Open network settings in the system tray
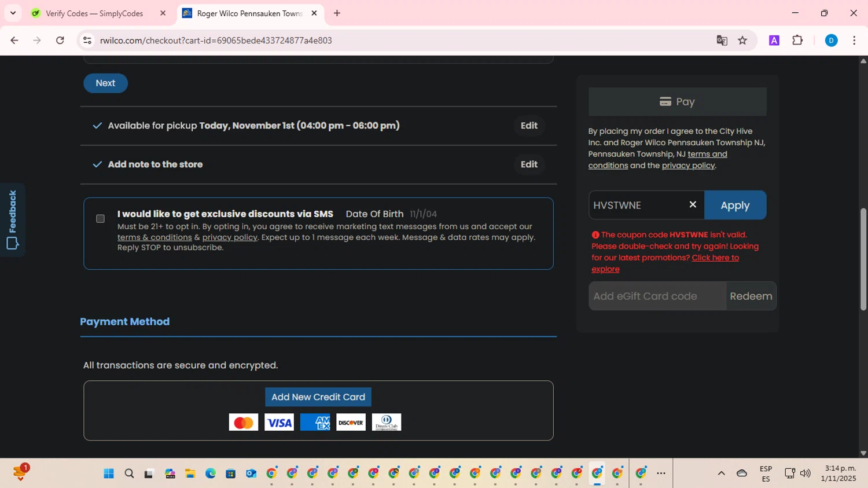This screenshot has height=488, width=868. 789,474
